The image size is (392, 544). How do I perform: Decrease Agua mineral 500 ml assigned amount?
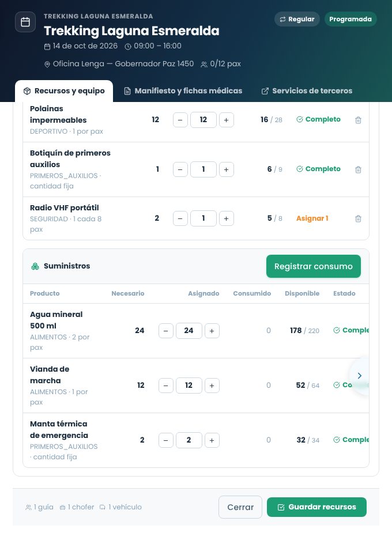click(x=166, y=331)
